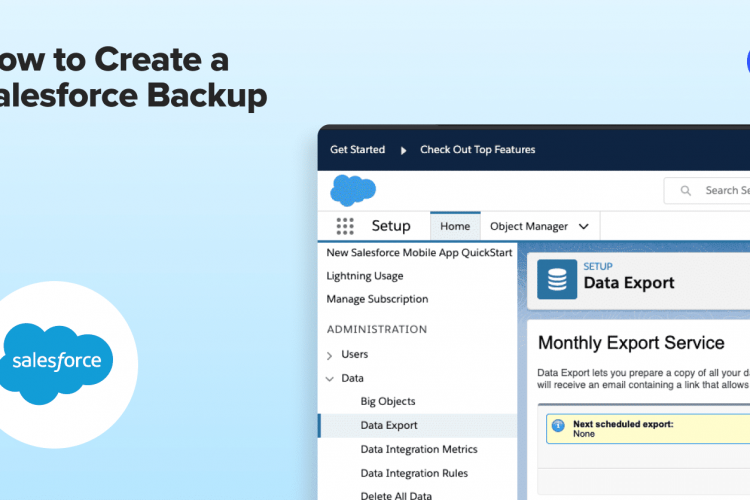Screen dimensions: 750x500
Task: Click the search magnifier icon
Action: pyautogui.click(x=685, y=190)
